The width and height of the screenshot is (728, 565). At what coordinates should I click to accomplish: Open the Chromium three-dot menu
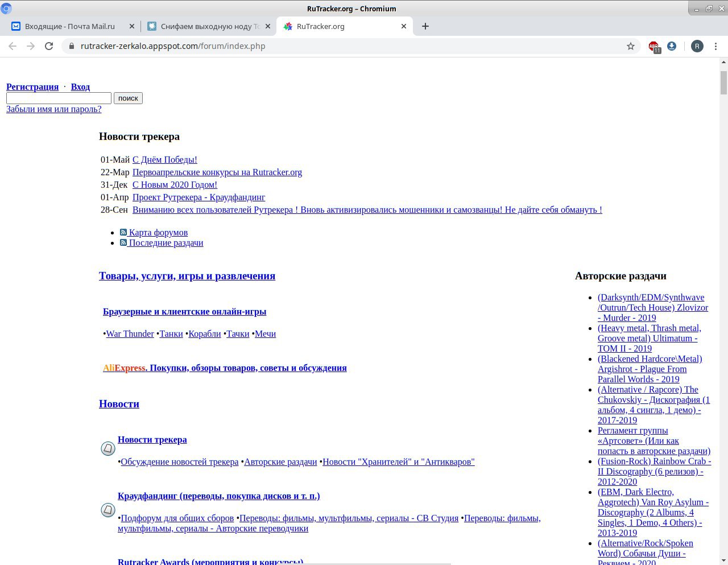coord(715,46)
